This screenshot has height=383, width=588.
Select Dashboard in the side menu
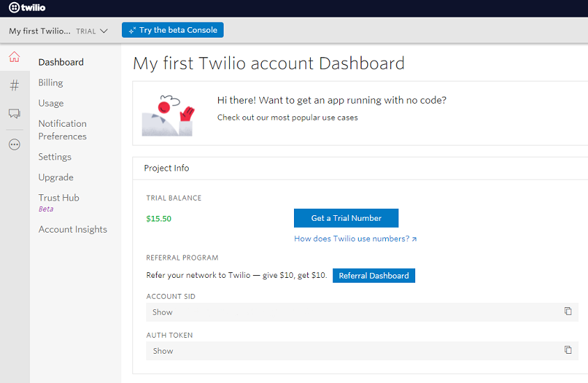[61, 62]
